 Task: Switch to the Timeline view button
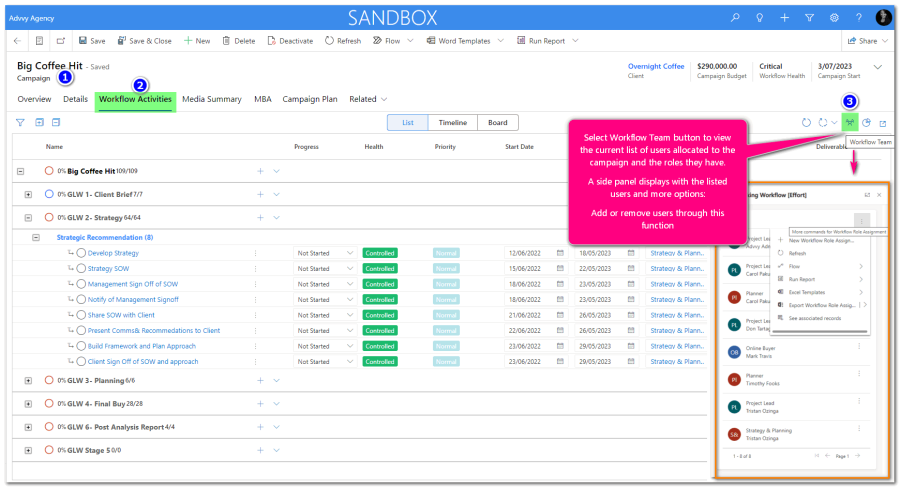click(x=452, y=122)
